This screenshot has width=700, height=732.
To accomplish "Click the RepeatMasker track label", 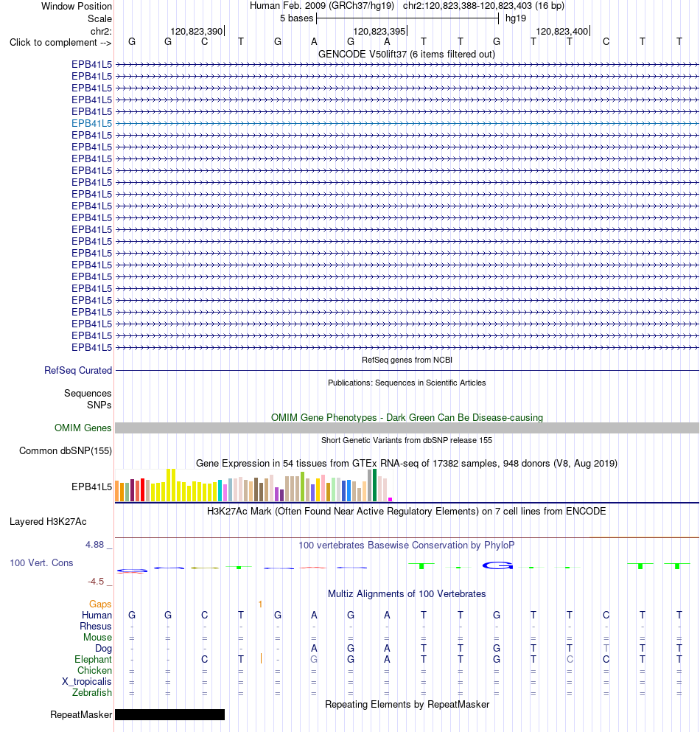I will point(81,715).
